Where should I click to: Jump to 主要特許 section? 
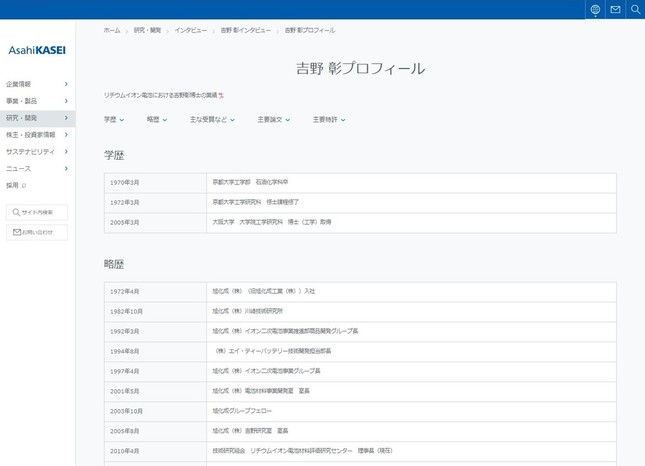[328, 120]
